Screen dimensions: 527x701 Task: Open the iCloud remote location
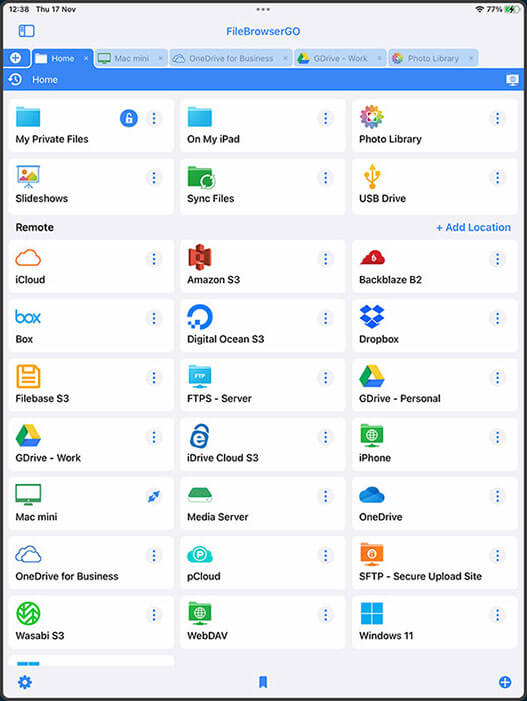pos(91,266)
